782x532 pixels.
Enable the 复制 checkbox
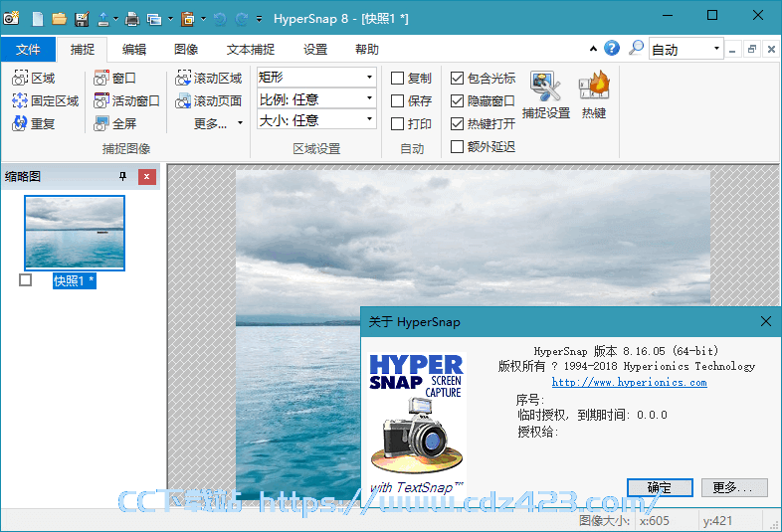pyautogui.click(x=397, y=78)
